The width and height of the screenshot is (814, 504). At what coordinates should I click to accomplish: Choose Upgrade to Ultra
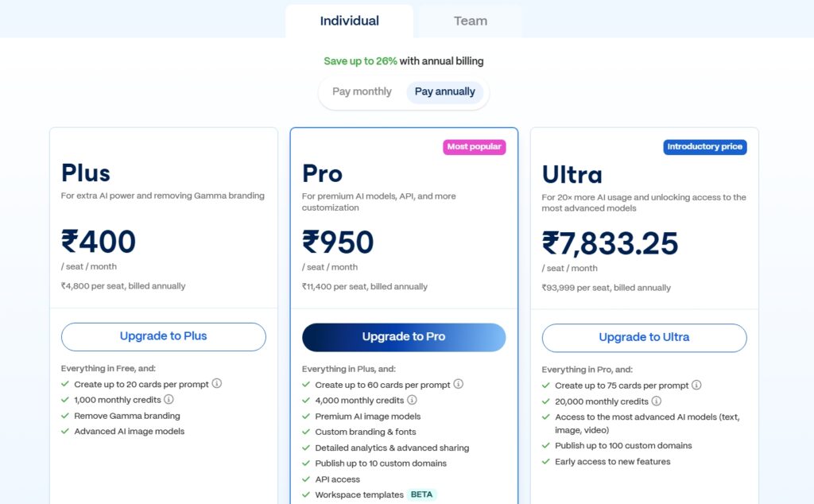coord(644,338)
